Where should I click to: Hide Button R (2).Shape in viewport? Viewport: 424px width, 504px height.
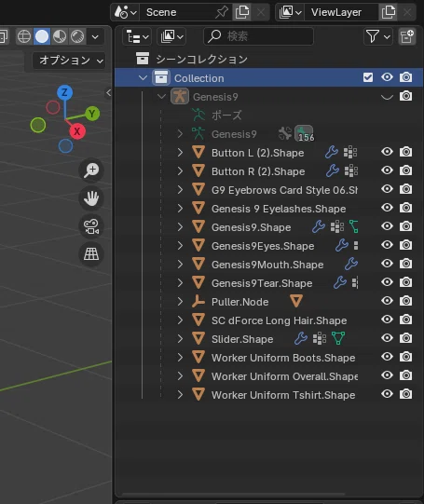coord(387,170)
